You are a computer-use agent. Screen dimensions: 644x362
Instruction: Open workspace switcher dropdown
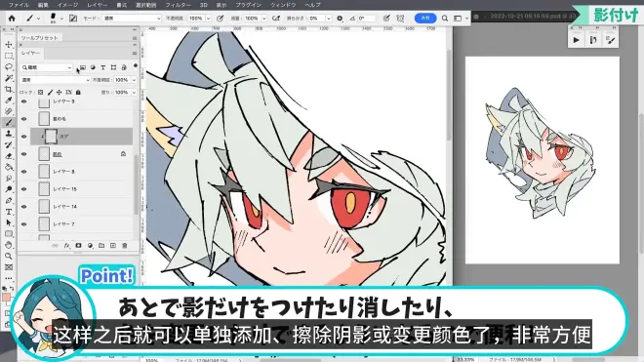pos(461,19)
